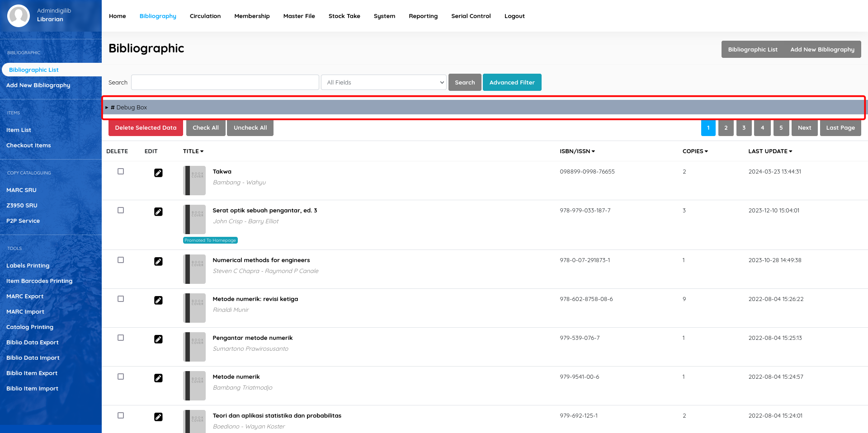The height and width of the screenshot is (433, 868).
Task: Click Delete Selected Data button
Action: [x=146, y=128]
